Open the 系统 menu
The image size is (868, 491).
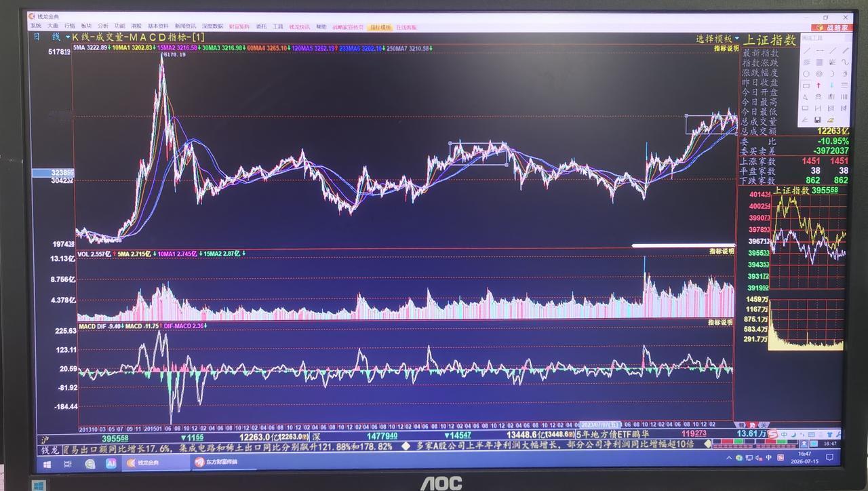37,26
